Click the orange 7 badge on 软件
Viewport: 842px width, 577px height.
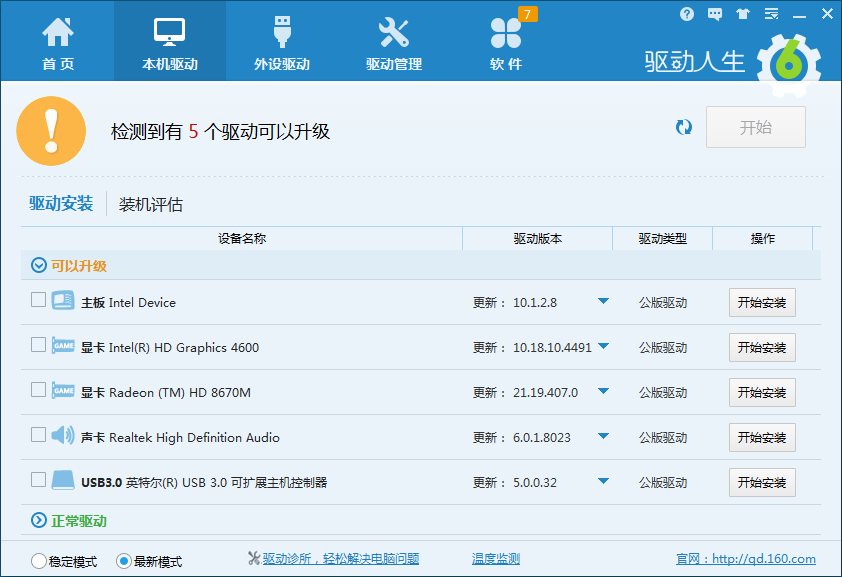coord(527,14)
